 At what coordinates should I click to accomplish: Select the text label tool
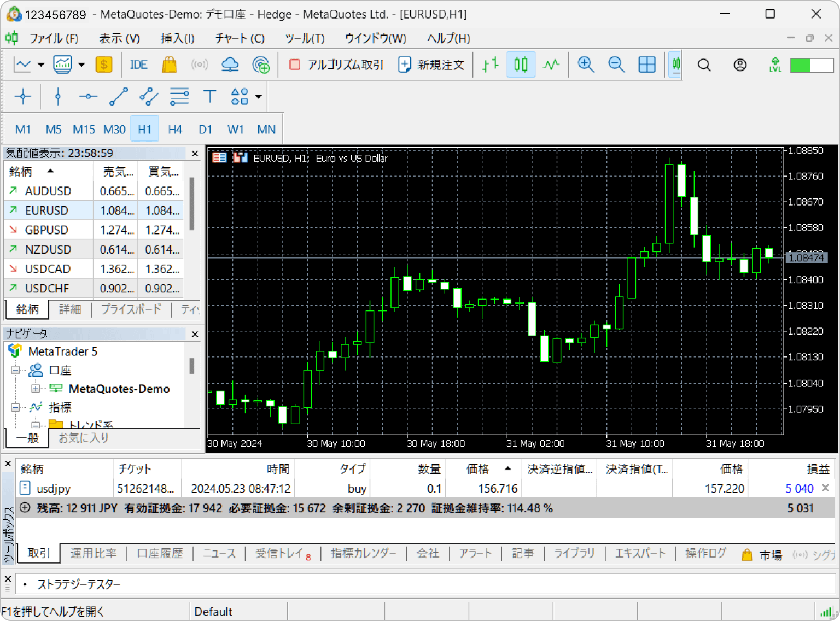pyautogui.click(x=209, y=97)
